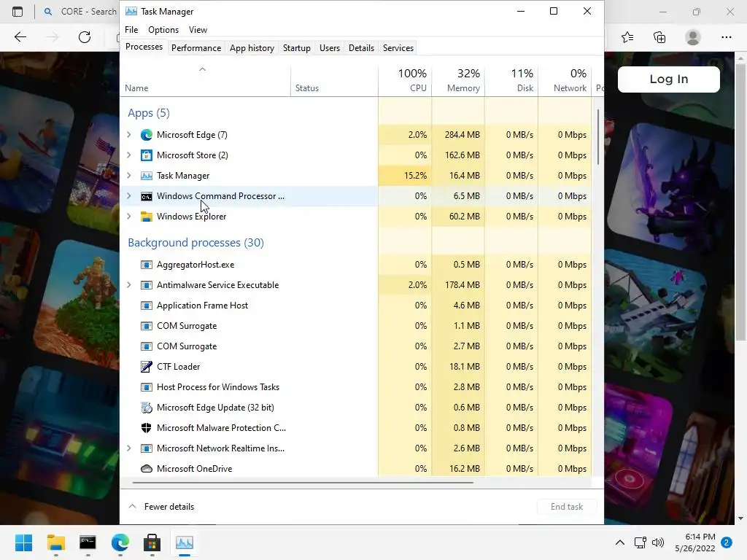
Task: Open the taskbar clock and date
Action: 695,542
